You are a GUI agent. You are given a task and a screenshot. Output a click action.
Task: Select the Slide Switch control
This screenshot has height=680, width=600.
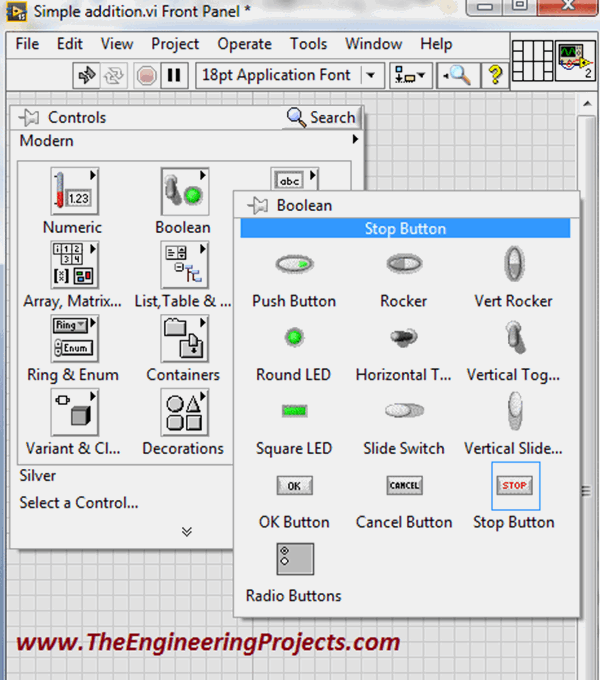coord(404,411)
